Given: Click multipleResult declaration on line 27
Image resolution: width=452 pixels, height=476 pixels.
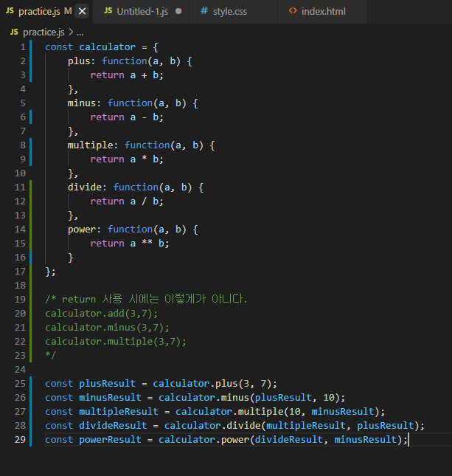Looking at the screenshot, I should pos(118,412).
